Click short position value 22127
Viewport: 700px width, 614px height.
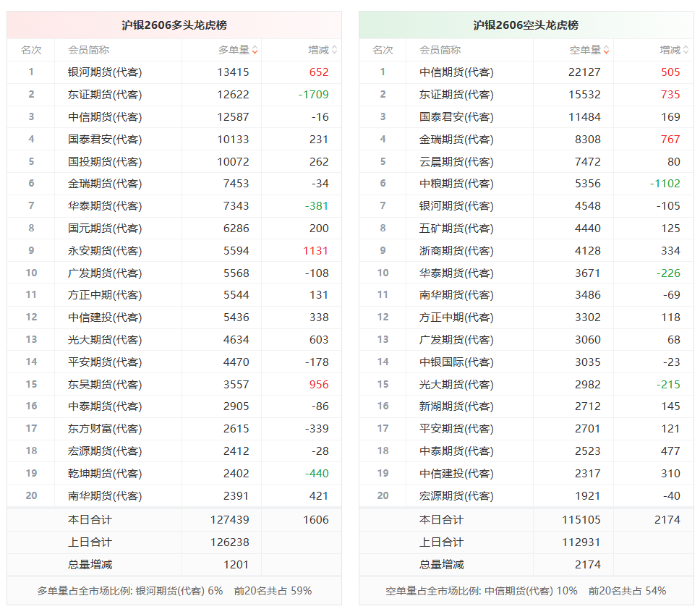[x=584, y=72]
